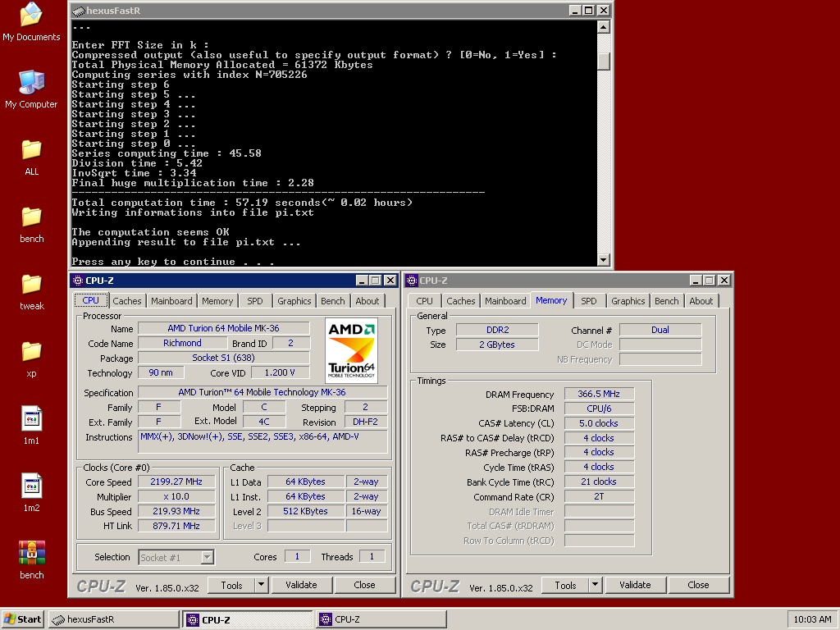Click the Multiplier x 10.0 value
This screenshot has height=630, width=840.
tap(177, 496)
